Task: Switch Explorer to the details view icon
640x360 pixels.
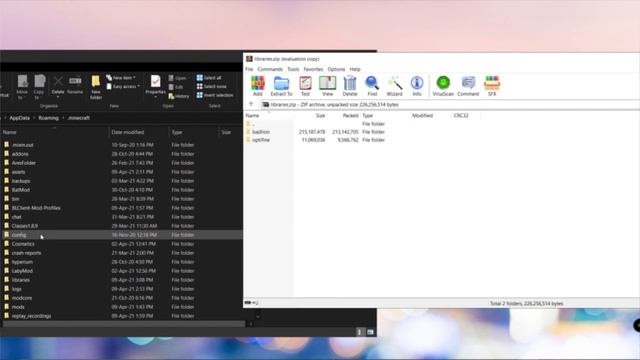Action: (x=360, y=332)
